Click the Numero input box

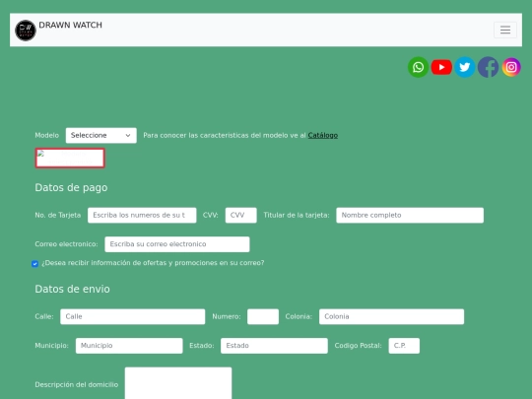[263, 316]
